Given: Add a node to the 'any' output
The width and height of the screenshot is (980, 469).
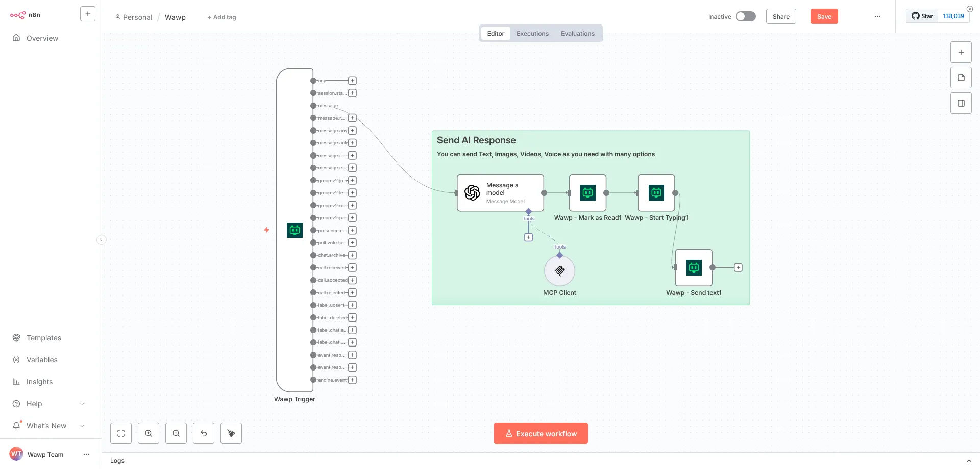Looking at the screenshot, I should (352, 81).
